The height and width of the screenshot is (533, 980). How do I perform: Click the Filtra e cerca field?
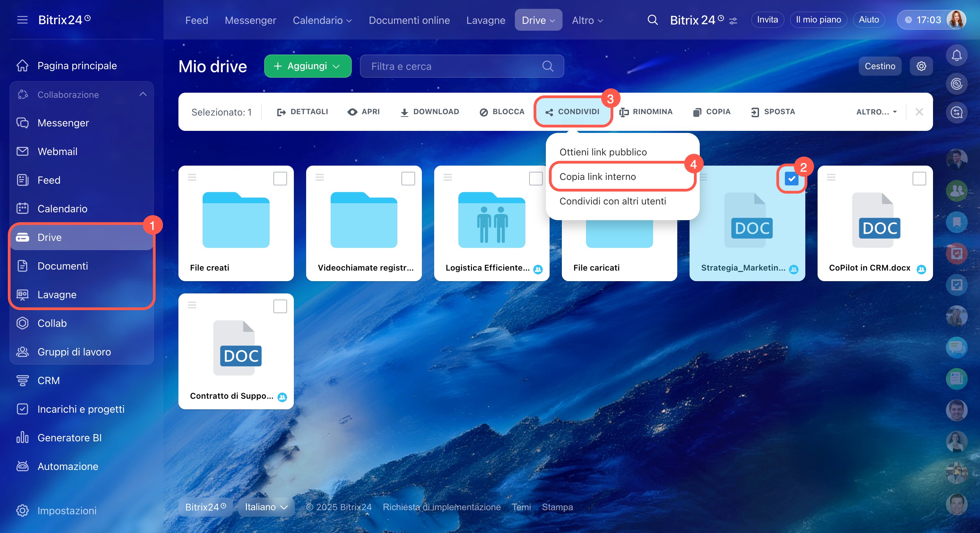[x=453, y=66]
